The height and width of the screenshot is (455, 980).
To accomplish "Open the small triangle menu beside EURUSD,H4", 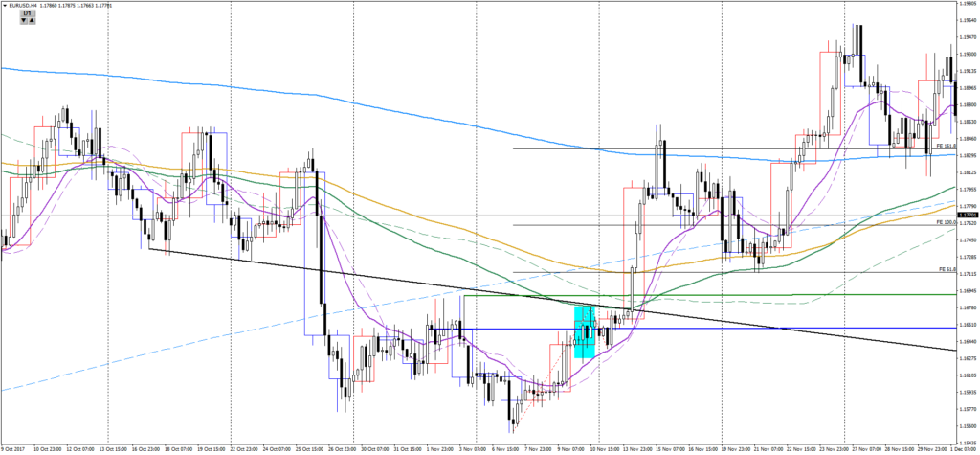I will [x=4, y=5].
